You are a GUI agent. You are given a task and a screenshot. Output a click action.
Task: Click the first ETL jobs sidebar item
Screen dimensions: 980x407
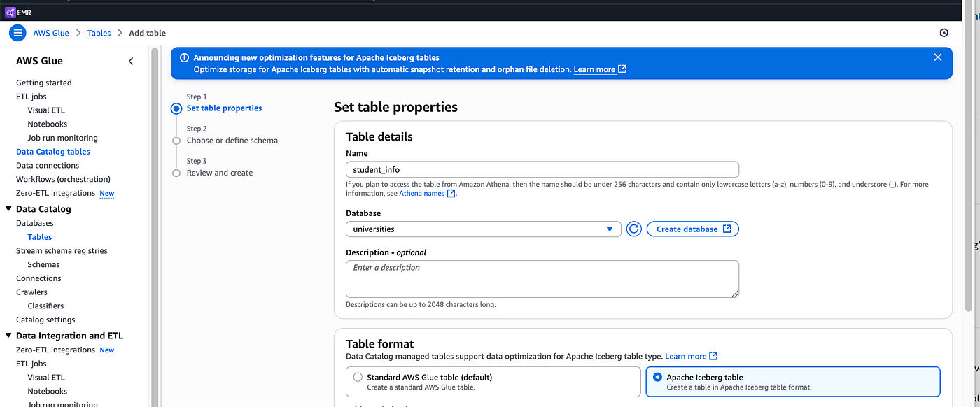point(31,97)
